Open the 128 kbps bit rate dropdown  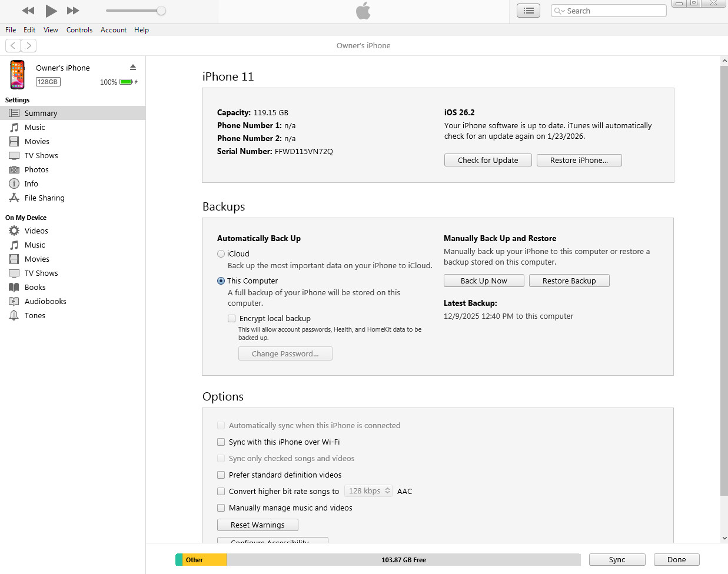point(368,490)
